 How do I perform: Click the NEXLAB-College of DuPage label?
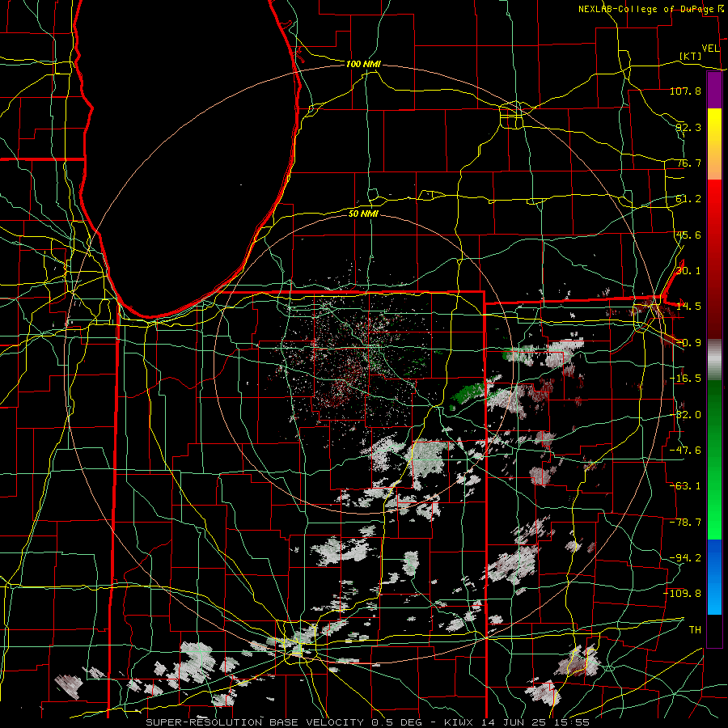pos(647,9)
